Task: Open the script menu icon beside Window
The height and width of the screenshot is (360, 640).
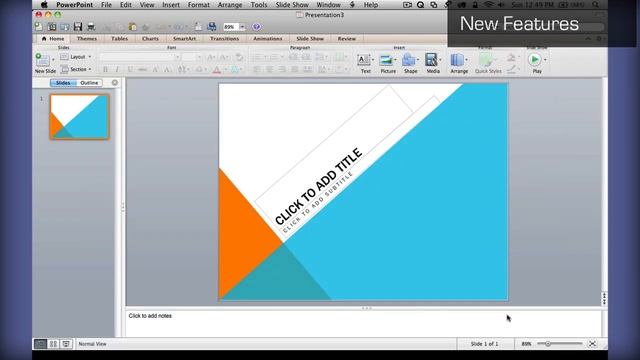Action: coord(352,5)
